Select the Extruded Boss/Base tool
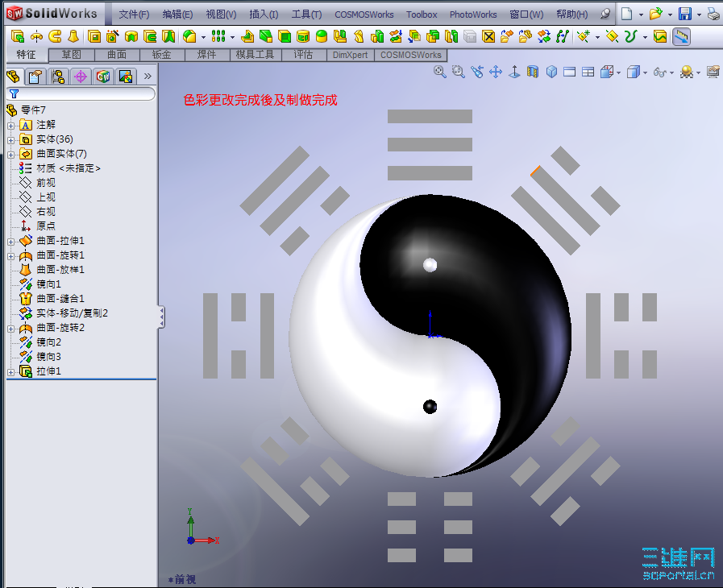 pyautogui.click(x=18, y=36)
